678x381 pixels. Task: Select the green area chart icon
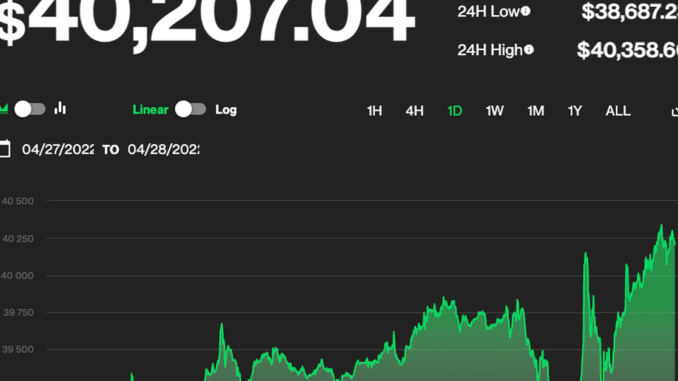[4, 108]
